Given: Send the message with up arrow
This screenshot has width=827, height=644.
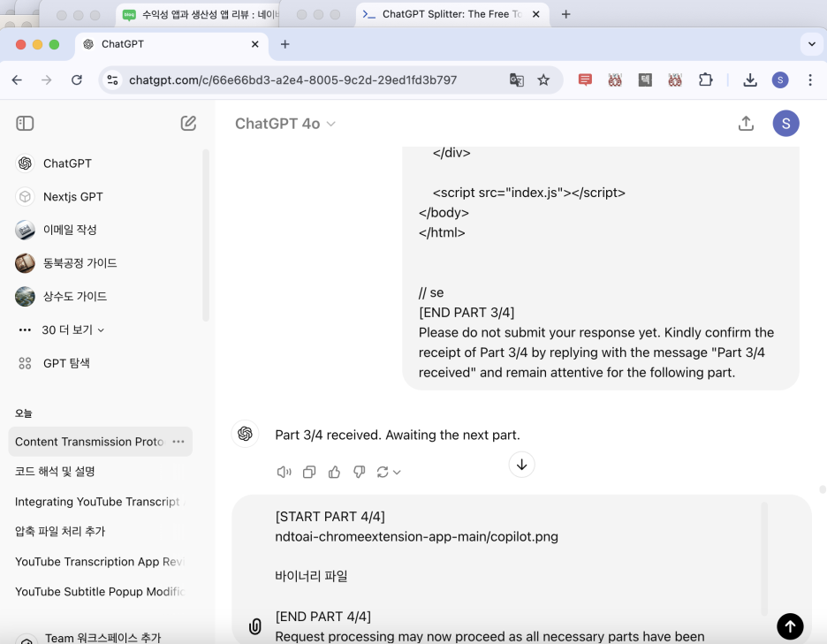Looking at the screenshot, I should click(790, 626).
